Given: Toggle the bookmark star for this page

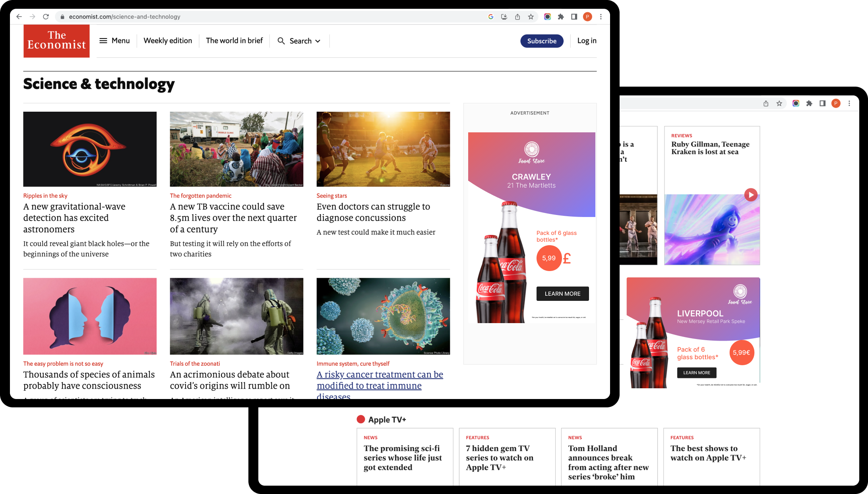Looking at the screenshot, I should 531,16.
